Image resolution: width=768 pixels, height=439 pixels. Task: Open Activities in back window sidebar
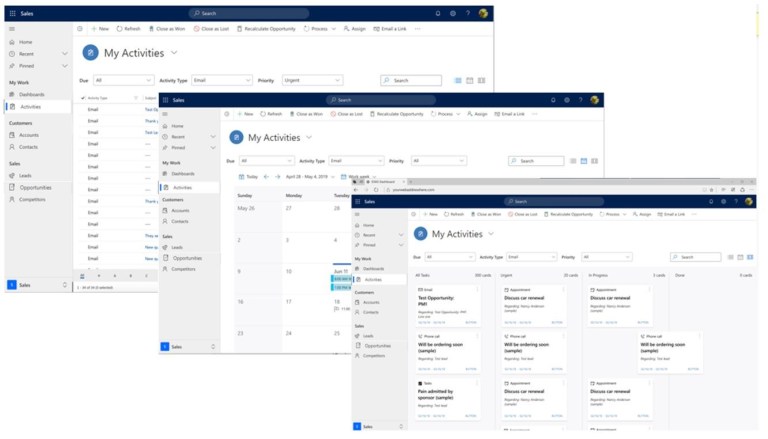pos(38,106)
